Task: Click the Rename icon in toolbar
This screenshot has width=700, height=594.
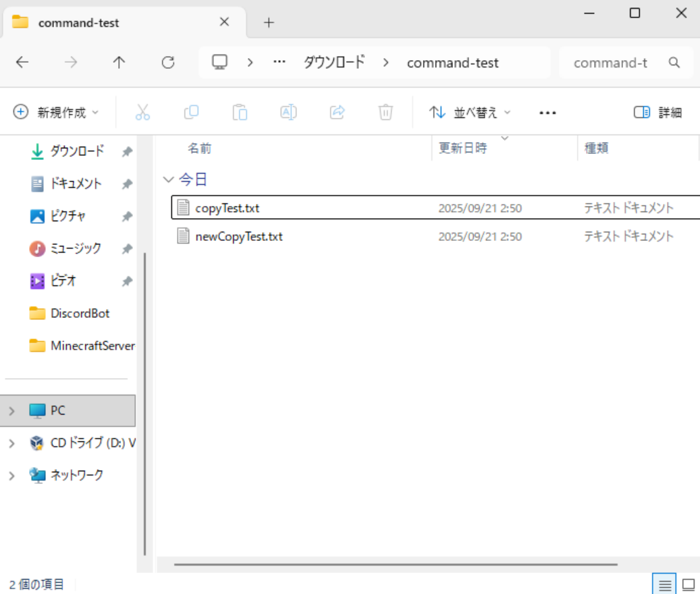Action: click(288, 113)
